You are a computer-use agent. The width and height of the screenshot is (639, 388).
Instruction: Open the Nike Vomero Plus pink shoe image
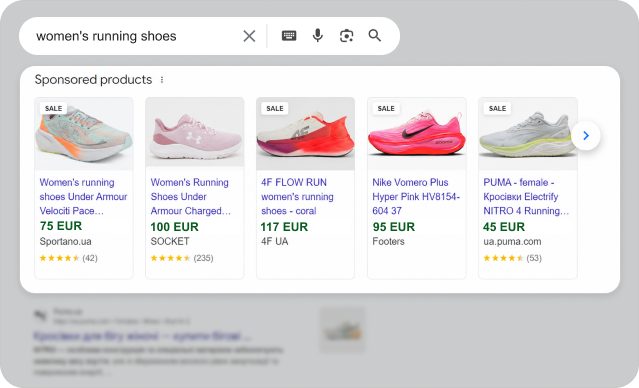(x=416, y=134)
